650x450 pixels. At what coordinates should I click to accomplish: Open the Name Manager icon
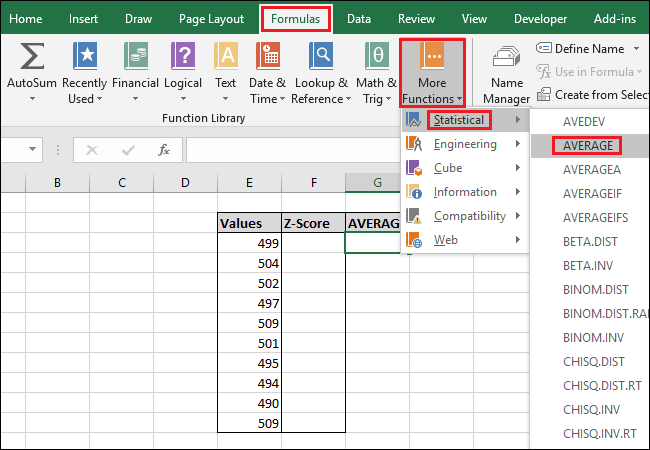click(x=506, y=62)
